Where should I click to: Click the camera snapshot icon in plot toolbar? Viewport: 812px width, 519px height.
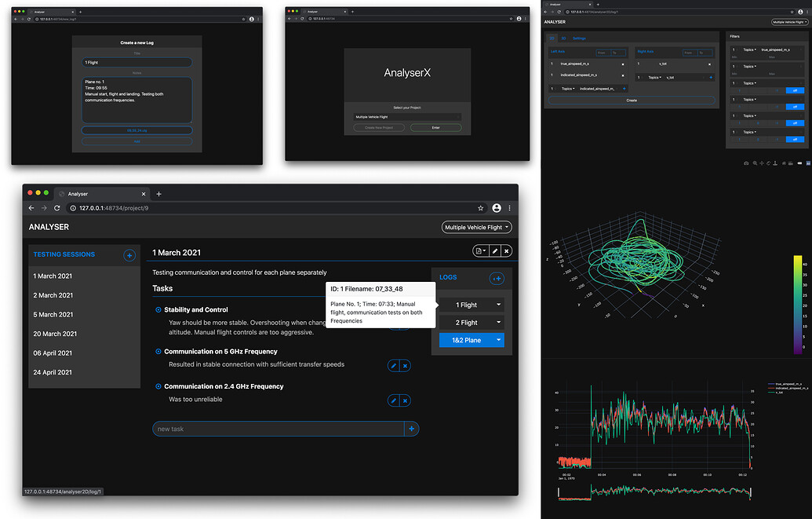746,163
